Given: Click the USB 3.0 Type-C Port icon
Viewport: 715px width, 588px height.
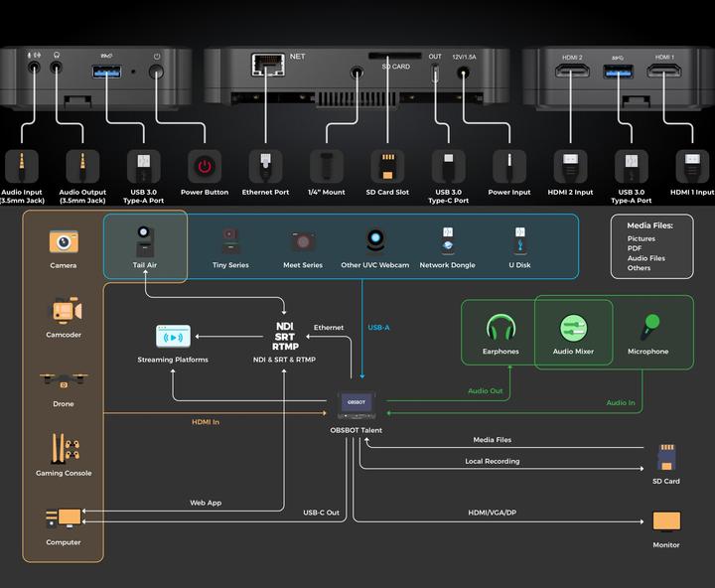Looking at the screenshot, I should tap(448, 167).
